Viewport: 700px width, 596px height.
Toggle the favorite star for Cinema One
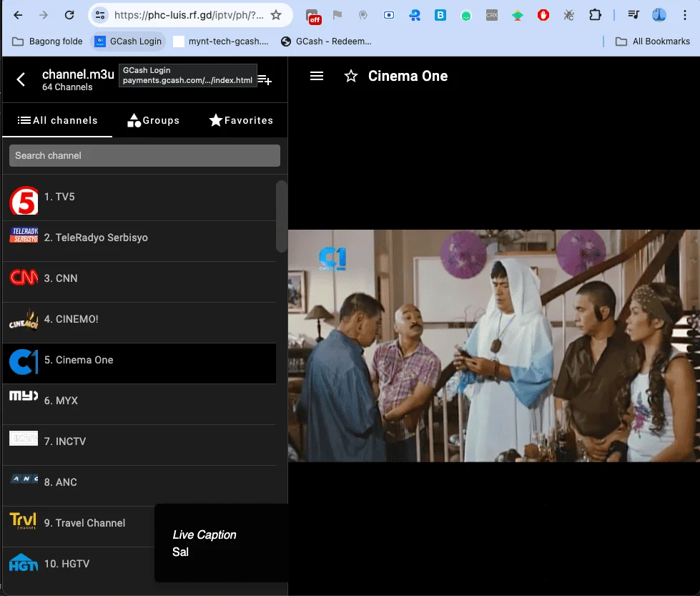tap(351, 76)
